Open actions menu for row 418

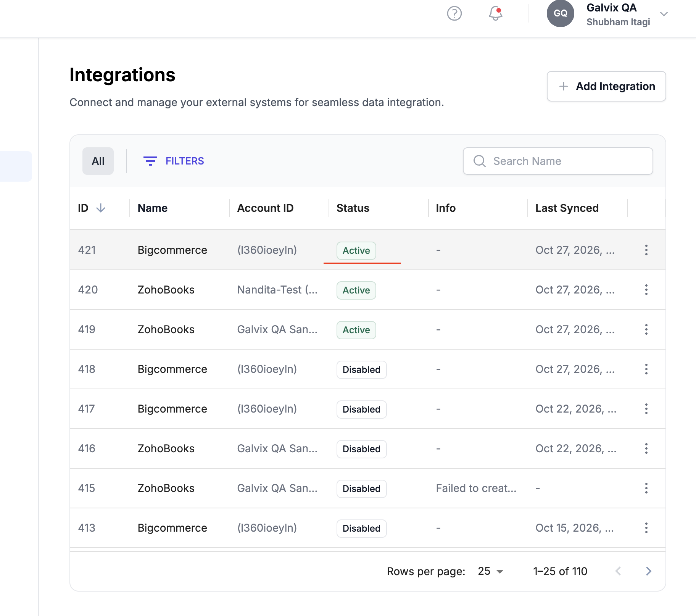tap(646, 369)
